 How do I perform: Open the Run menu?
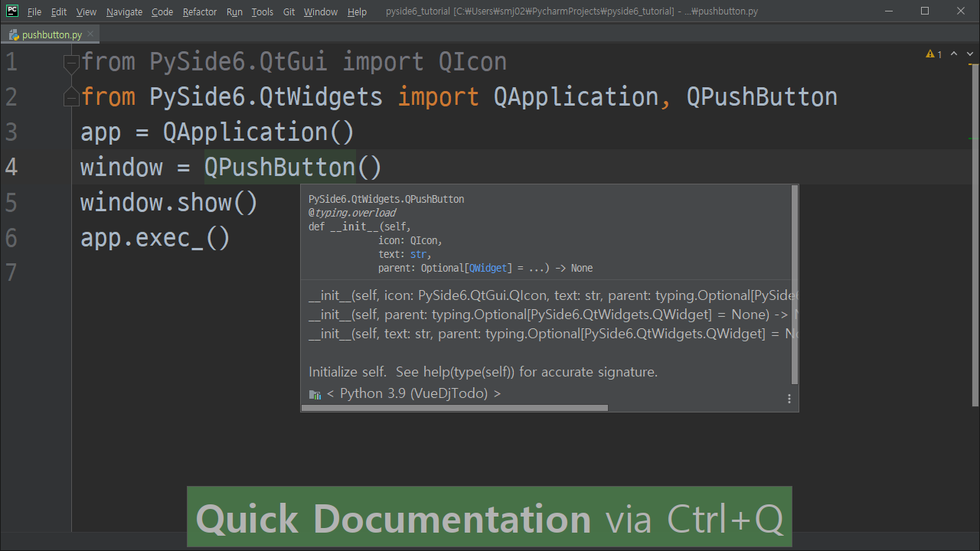click(234, 11)
